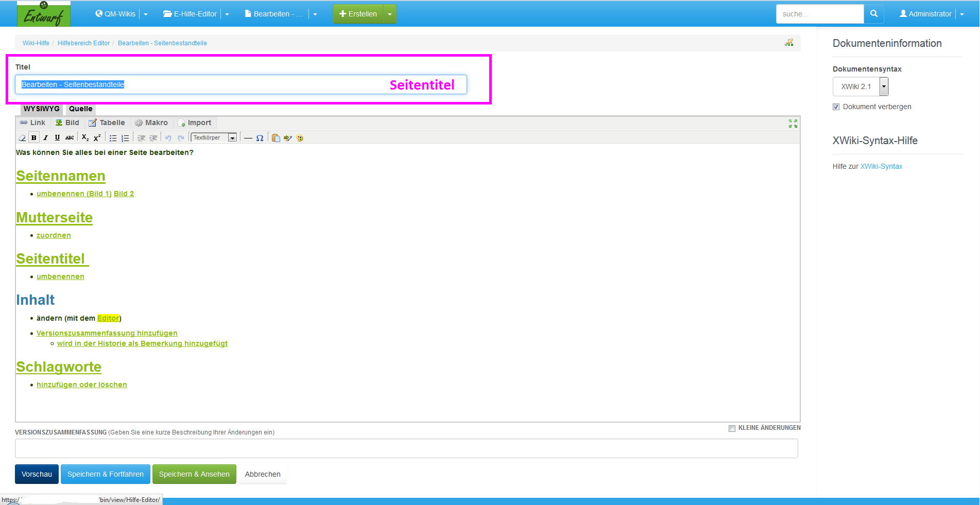
Task: Apply italic formatting
Action: pos(45,138)
